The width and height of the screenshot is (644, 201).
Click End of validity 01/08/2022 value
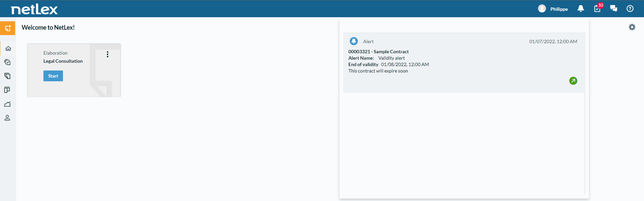(405, 64)
